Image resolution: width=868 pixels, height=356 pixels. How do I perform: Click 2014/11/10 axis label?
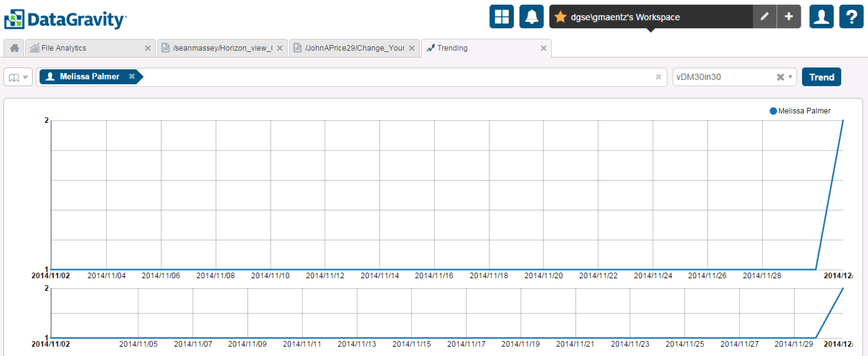pyautogui.click(x=270, y=276)
